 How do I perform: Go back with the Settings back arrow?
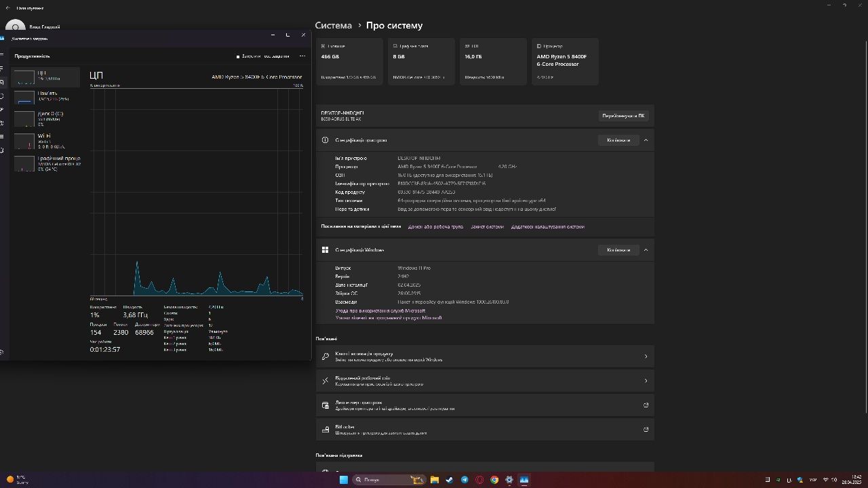(x=7, y=7)
